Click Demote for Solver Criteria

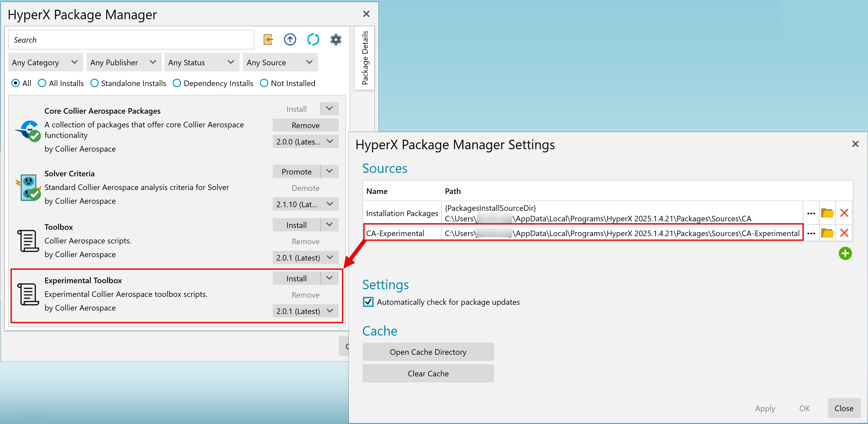(x=305, y=188)
